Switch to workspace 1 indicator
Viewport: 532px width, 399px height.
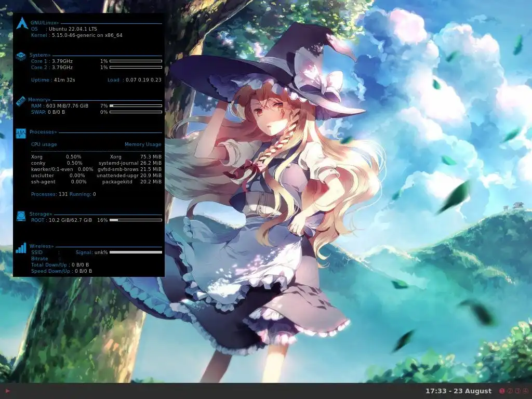[502, 391]
